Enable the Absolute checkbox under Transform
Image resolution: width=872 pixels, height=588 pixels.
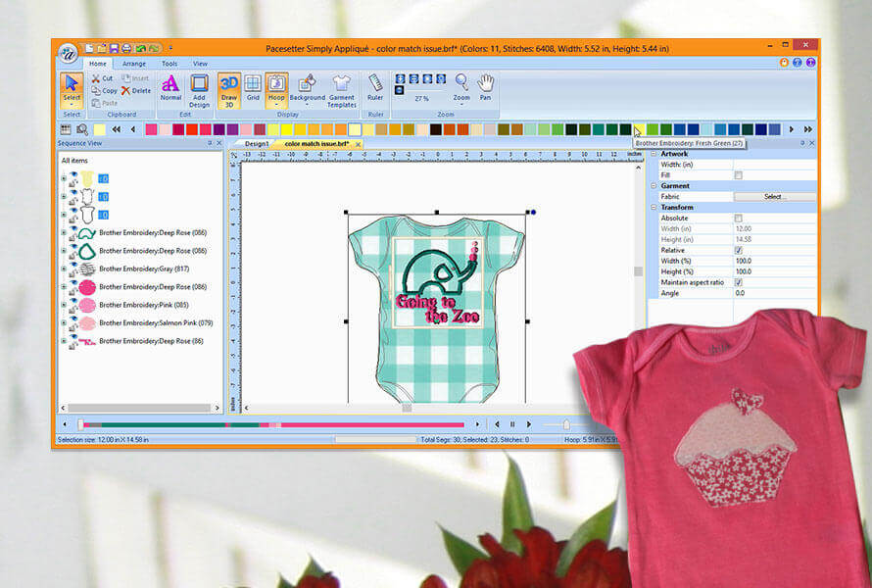[x=738, y=219]
